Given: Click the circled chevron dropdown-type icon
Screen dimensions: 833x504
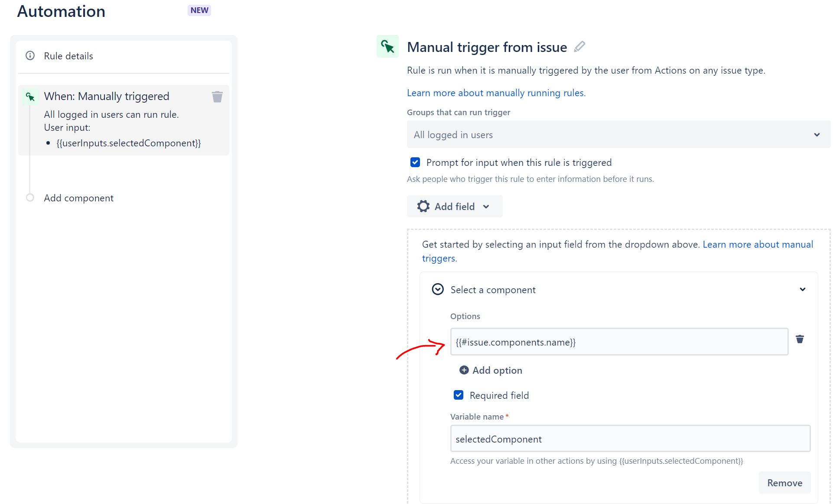Looking at the screenshot, I should [438, 289].
